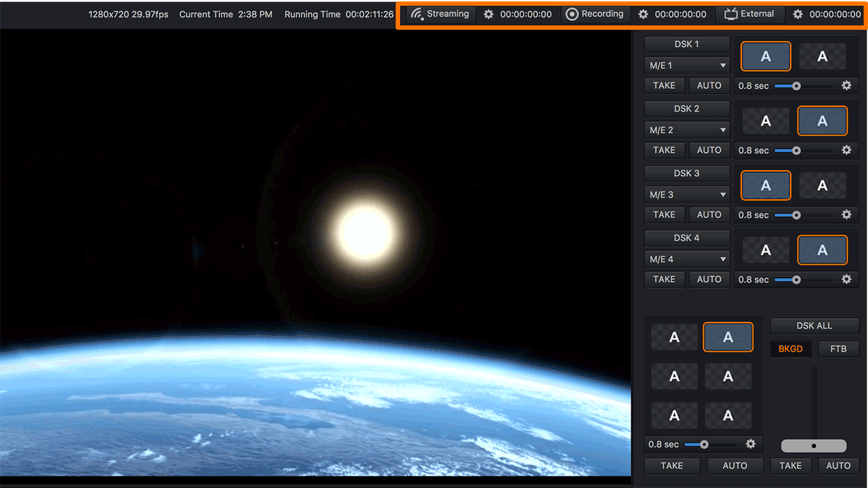Click TAKE below background transition grid
Viewport: 868px width, 488px height.
pyautogui.click(x=672, y=466)
